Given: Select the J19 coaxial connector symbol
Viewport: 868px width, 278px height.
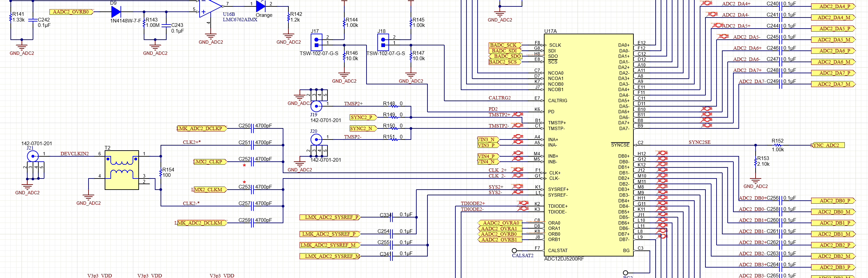Looking at the screenshot, I should 316,106.
